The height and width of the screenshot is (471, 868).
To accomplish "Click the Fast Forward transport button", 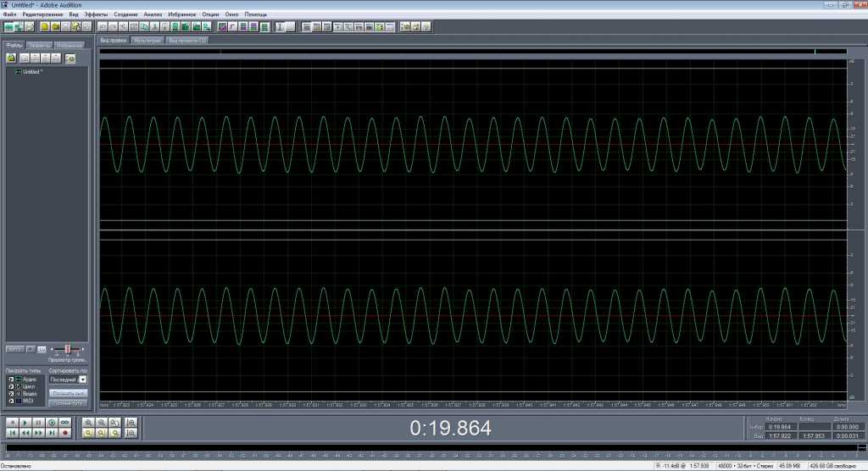I will (38, 433).
